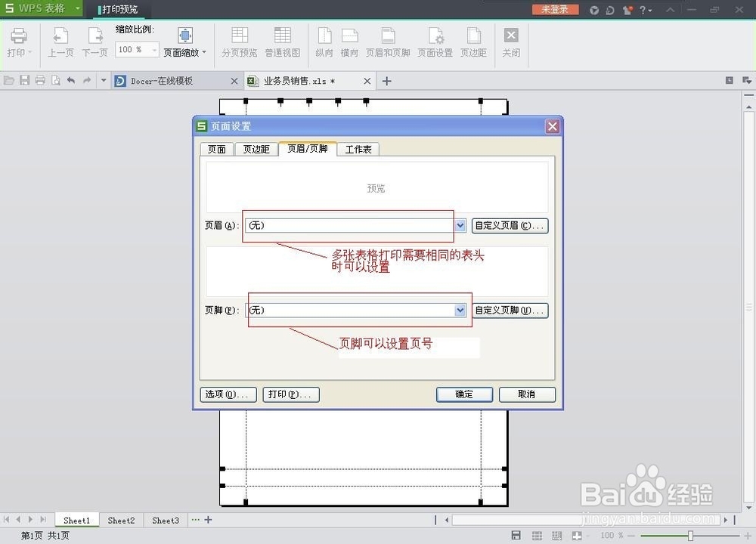Click the open folder quick-access icon

(x=8, y=81)
